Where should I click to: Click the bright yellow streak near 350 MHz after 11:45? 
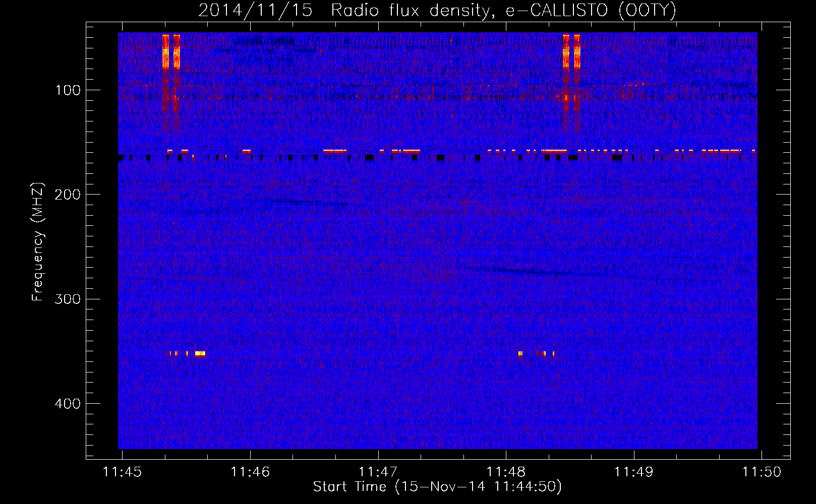click(x=200, y=353)
